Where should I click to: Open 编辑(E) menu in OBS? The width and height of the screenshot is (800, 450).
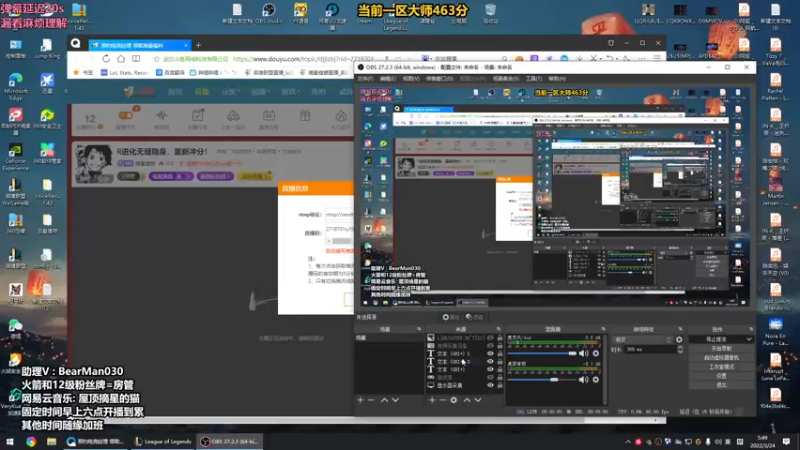(x=388, y=79)
